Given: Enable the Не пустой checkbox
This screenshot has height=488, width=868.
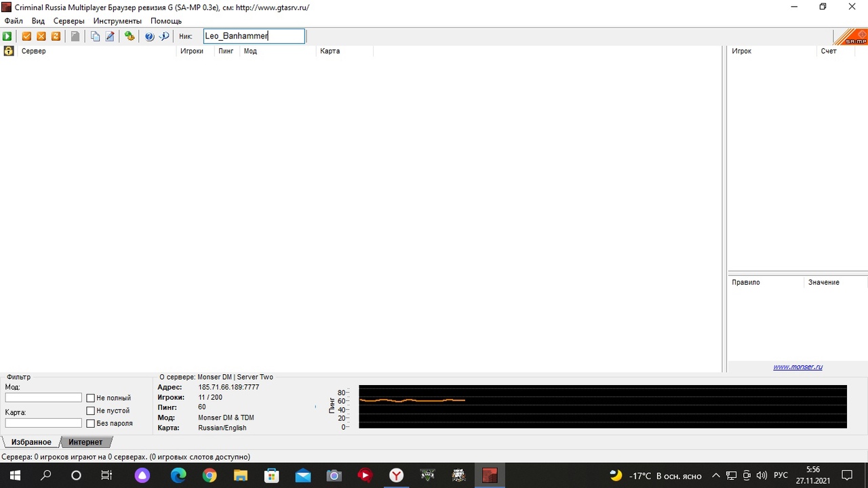Looking at the screenshot, I should tap(91, 411).
